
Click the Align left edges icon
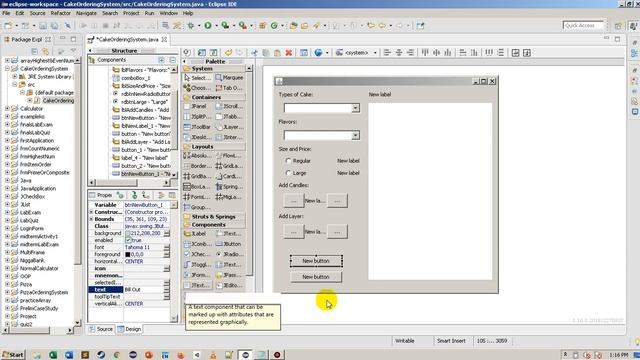tap(387, 53)
